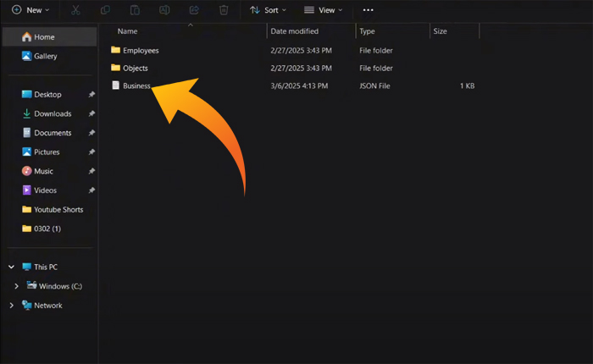This screenshot has width=593, height=364.
Task: Click the Rename icon in toolbar
Action: [164, 10]
